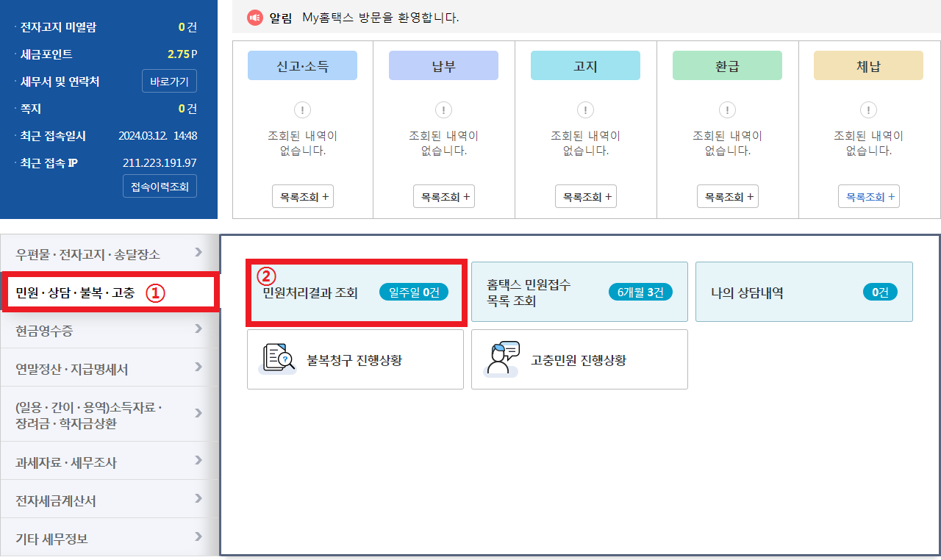Click 목록조회 under the 신고·소득 card
Image resolution: width=941 pixels, height=560 pixels.
tap(302, 196)
